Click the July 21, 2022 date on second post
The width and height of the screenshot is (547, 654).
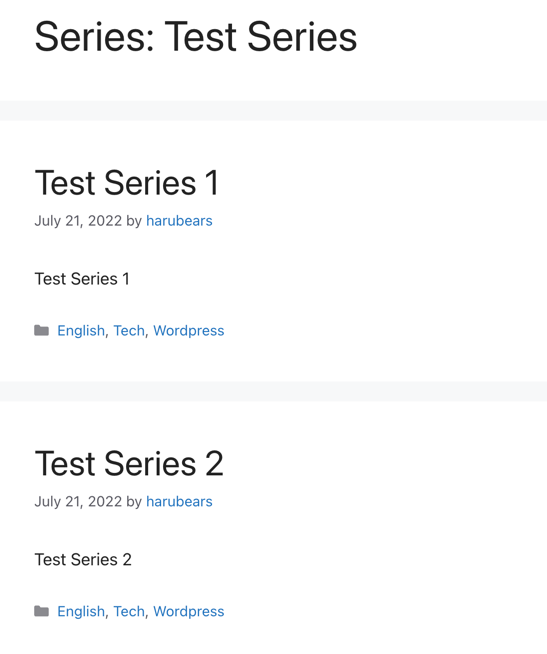[x=78, y=501]
